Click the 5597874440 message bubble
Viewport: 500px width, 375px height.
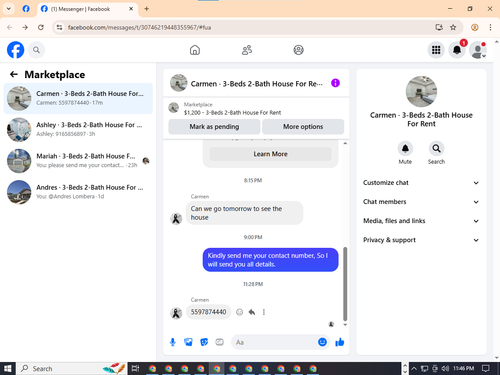coord(208,312)
